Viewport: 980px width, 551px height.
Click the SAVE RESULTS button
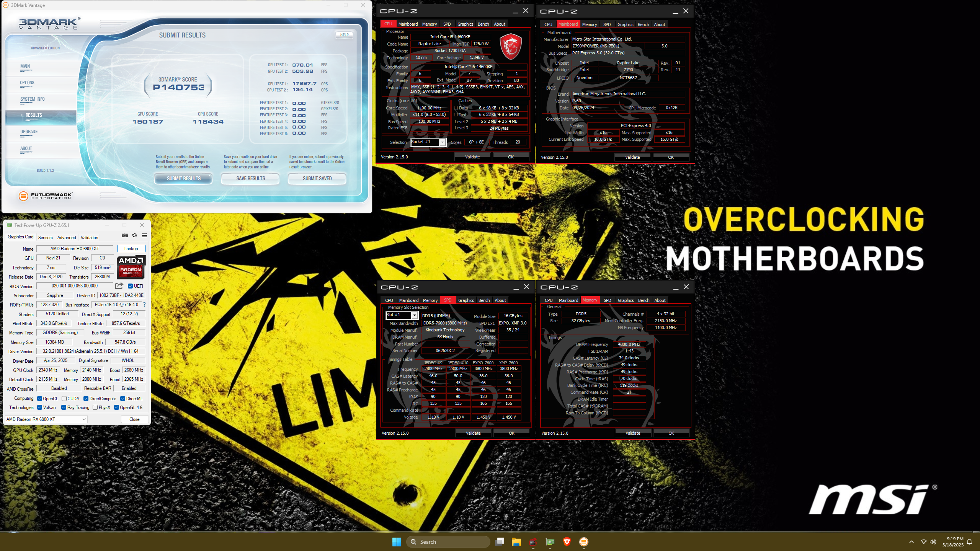[250, 178]
